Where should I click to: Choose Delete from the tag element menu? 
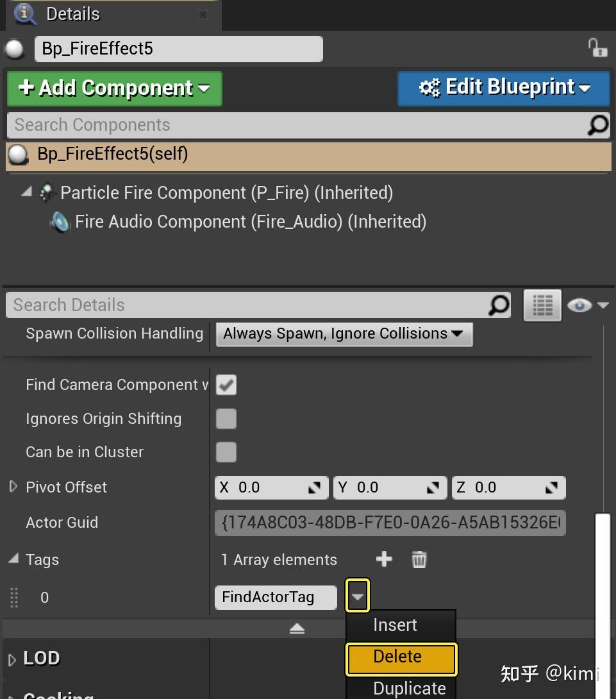coord(401,657)
